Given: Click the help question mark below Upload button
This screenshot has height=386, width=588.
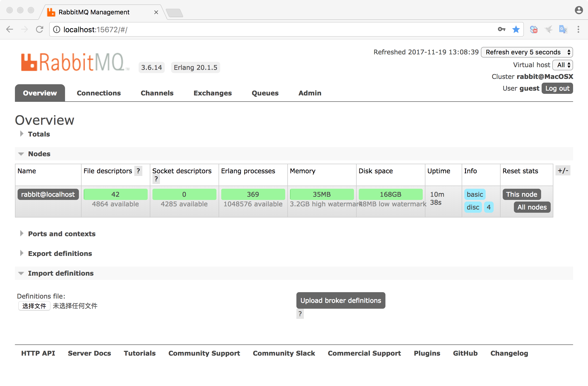Looking at the screenshot, I should (300, 314).
